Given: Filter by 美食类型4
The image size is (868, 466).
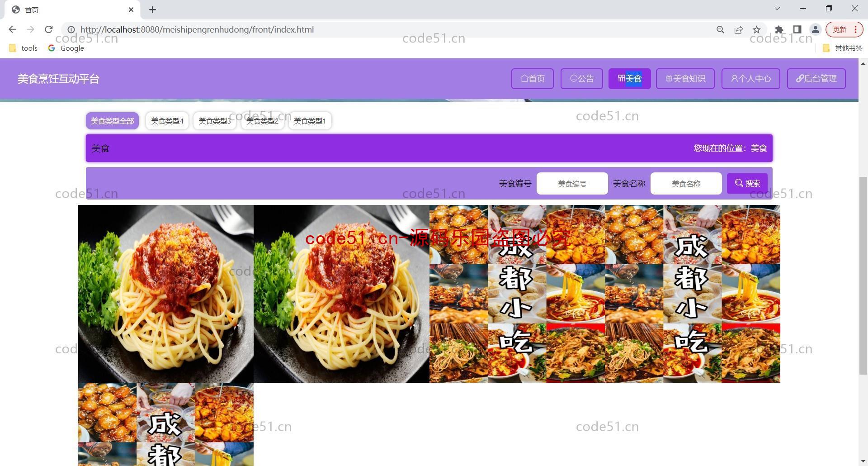Looking at the screenshot, I should (x=167, y=121).
